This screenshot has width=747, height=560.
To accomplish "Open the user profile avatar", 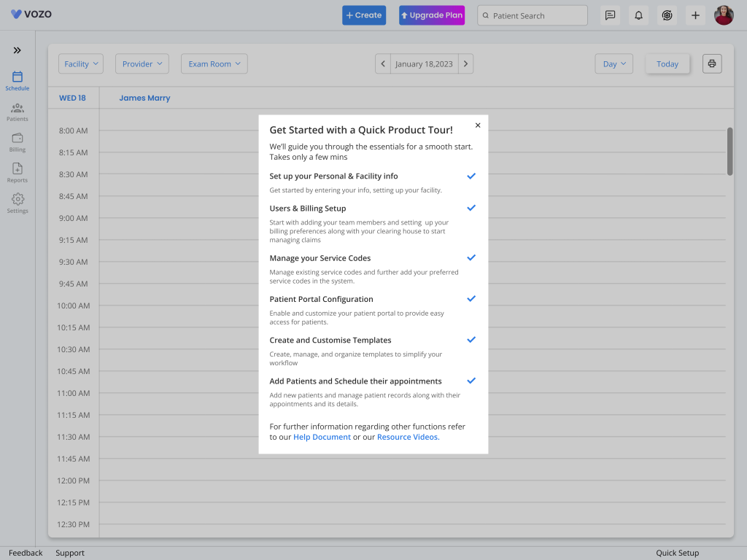I will (x=724, y=16).
